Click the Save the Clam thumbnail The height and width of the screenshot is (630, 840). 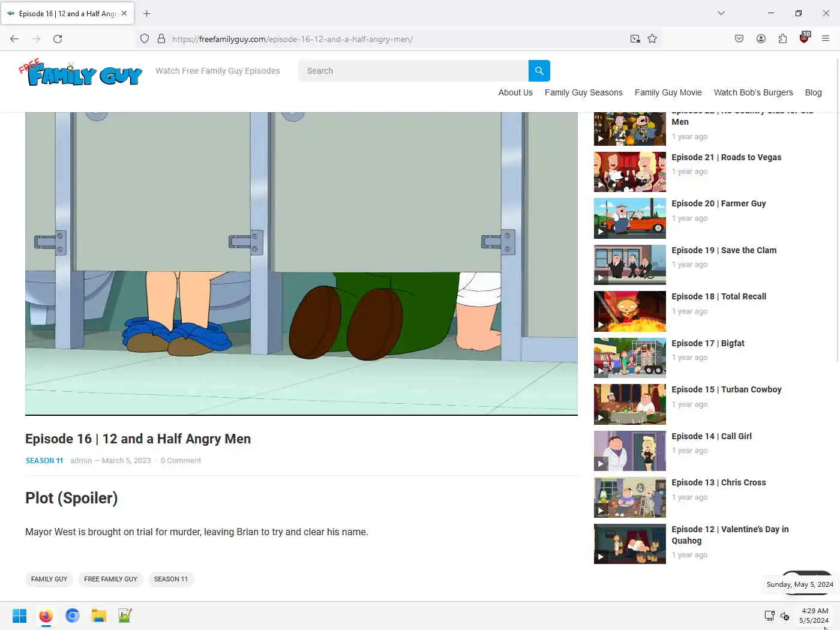coord(630,265)
